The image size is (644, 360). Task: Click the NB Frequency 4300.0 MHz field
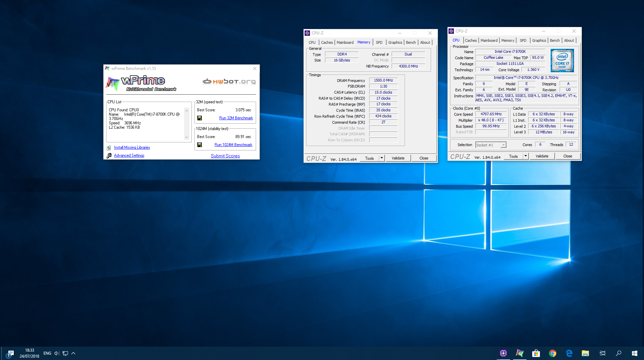(408, 66)
